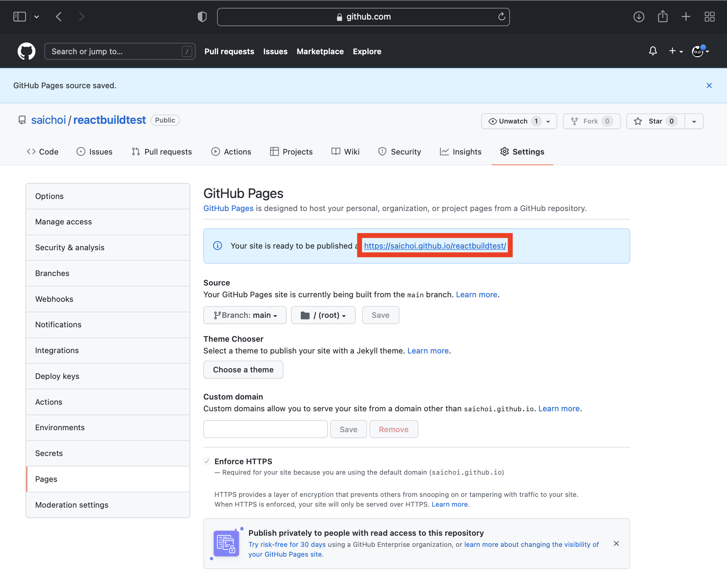Screen dimensions: 727x588
Task: Close the 'Publish privately' promo card
Action: coord(616,543)
